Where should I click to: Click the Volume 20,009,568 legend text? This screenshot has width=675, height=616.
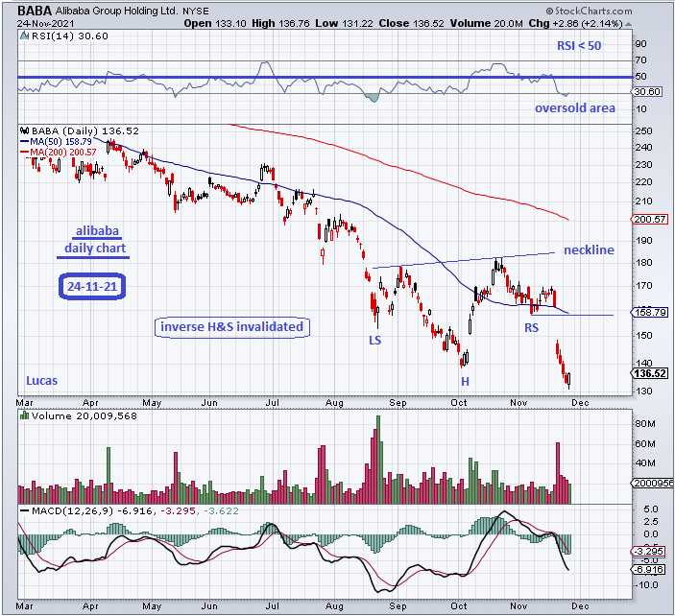click(x=84, y=416)
